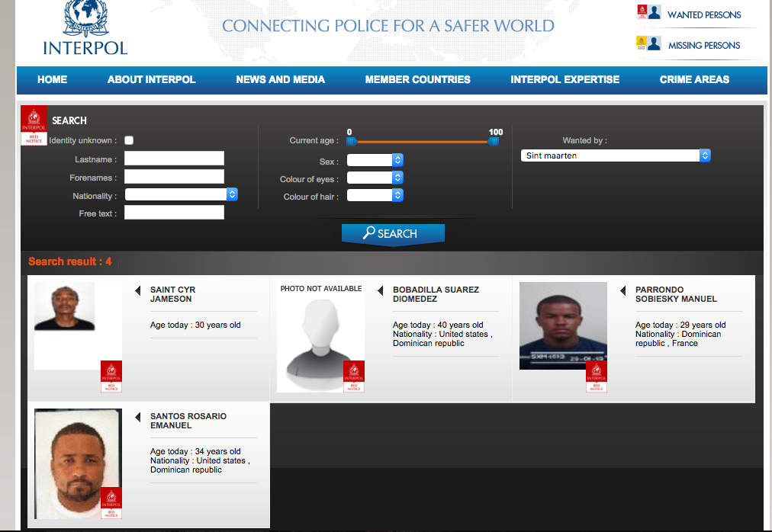Open the WANTED PERSONS link

704,15
